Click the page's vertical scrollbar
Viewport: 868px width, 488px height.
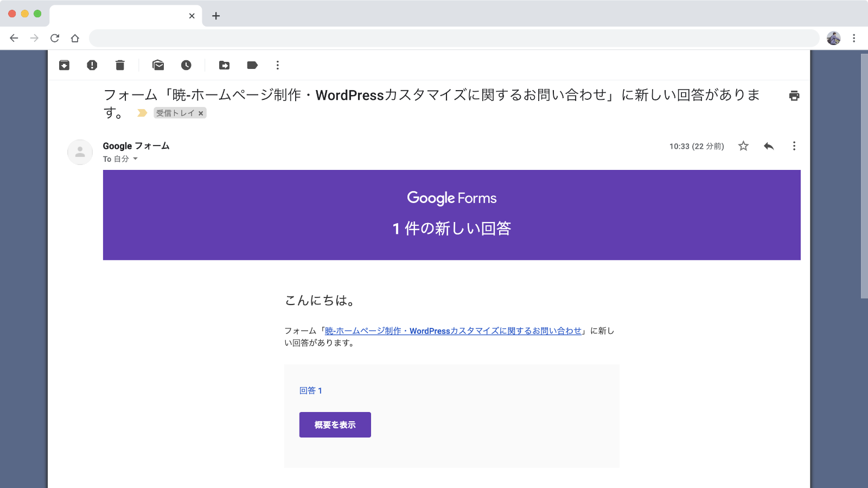[x=864, y=176]
